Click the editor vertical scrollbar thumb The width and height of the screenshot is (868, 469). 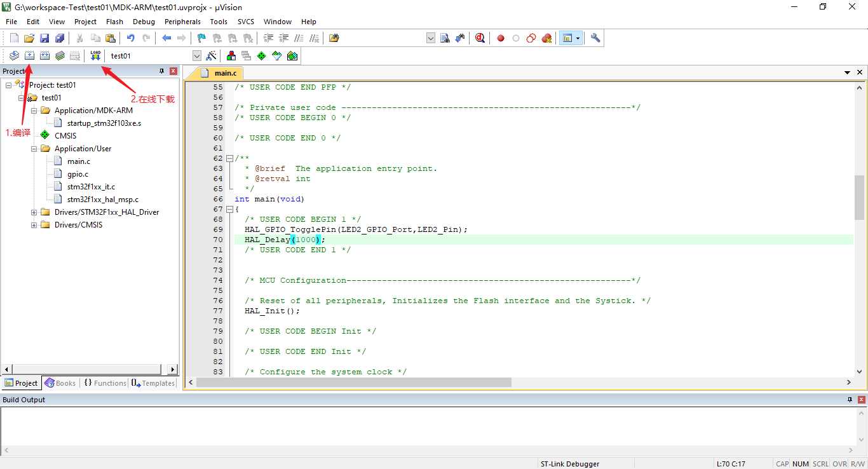click(x=859, y=197)
